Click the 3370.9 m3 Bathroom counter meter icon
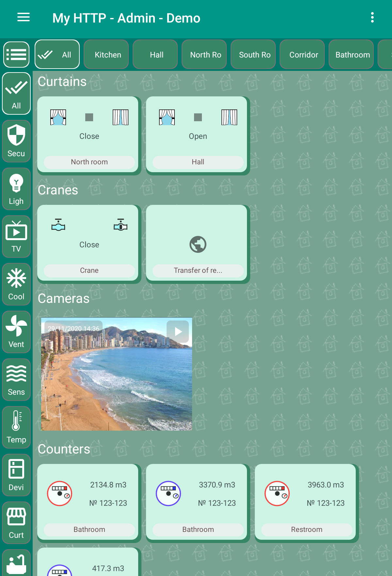Screen dimensions: 392x576 click(168, 493)
